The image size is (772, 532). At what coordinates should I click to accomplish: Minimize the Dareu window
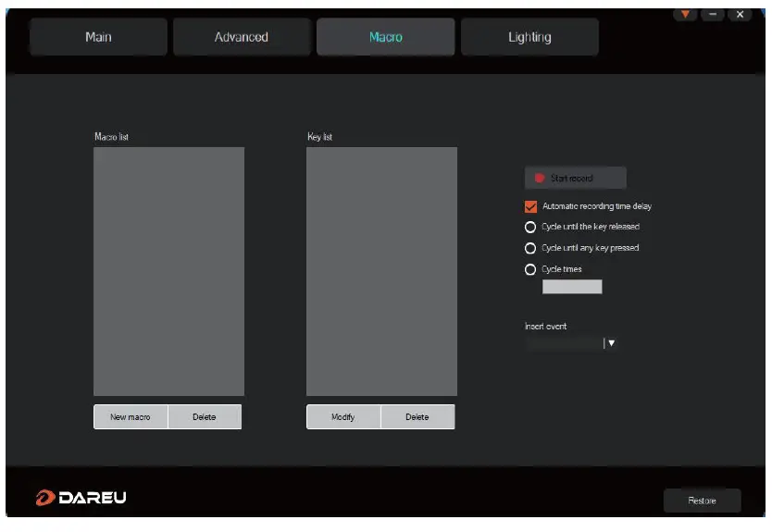click(713, 14)
